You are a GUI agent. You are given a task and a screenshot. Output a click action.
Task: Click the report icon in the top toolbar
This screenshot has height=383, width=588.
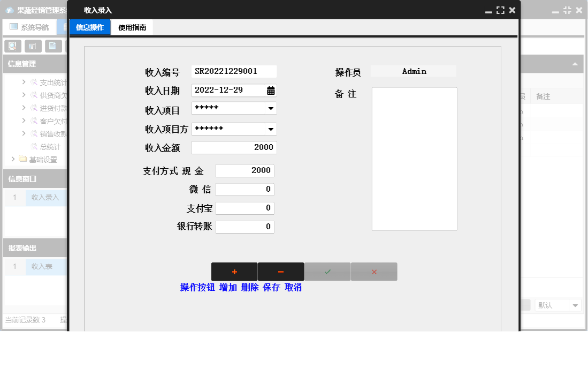pyautogui.click(x=33, y=46)
